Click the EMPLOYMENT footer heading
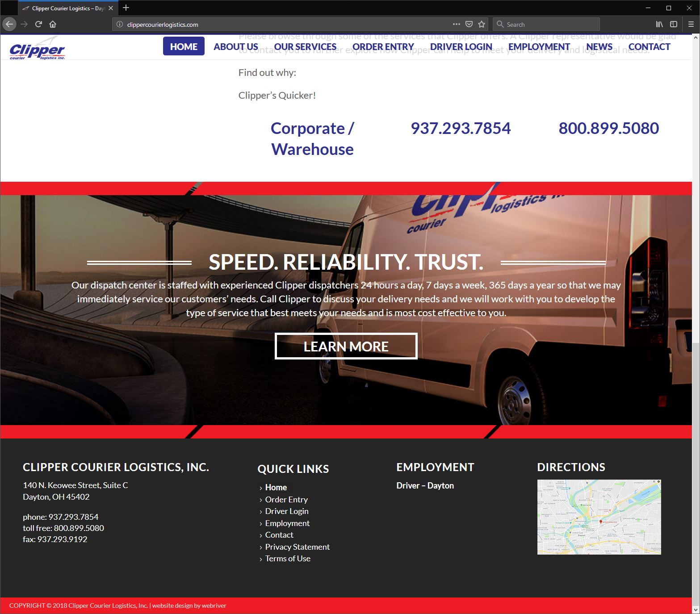The width and height of the screenshot is (700, 614). pos(435,467)
